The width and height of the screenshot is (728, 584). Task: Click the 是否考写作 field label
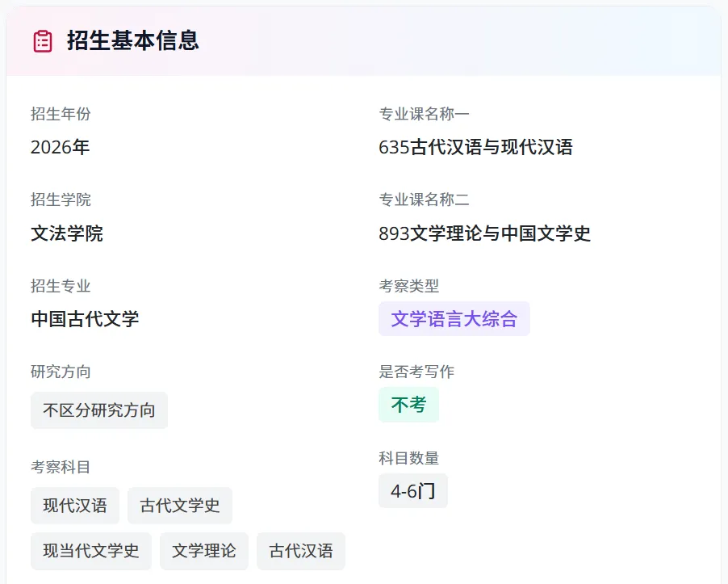[x=416, y=372]
